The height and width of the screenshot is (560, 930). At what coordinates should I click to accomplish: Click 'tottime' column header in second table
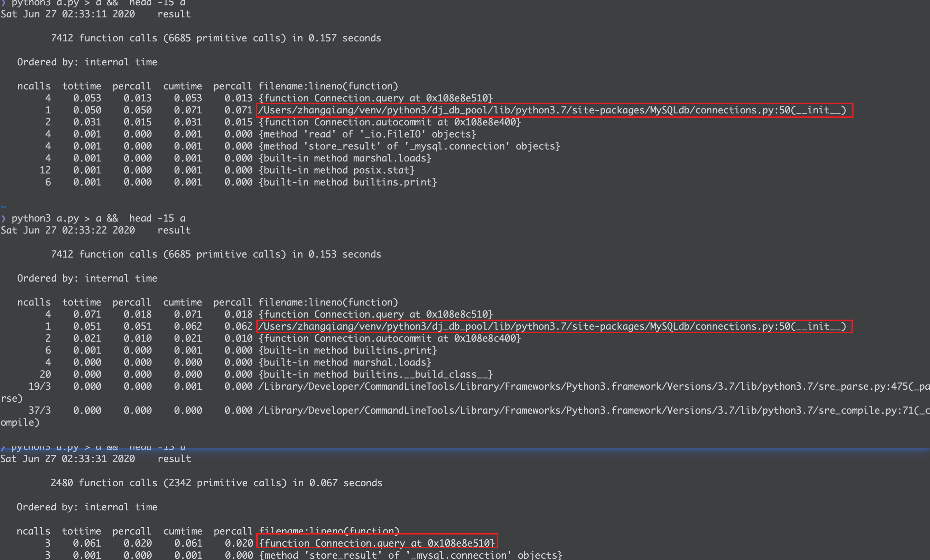coord(82,302)
